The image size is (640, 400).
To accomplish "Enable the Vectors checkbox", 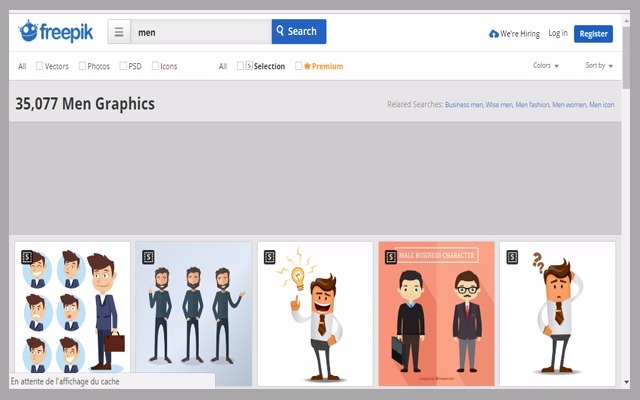I will (x=40, y=66).
